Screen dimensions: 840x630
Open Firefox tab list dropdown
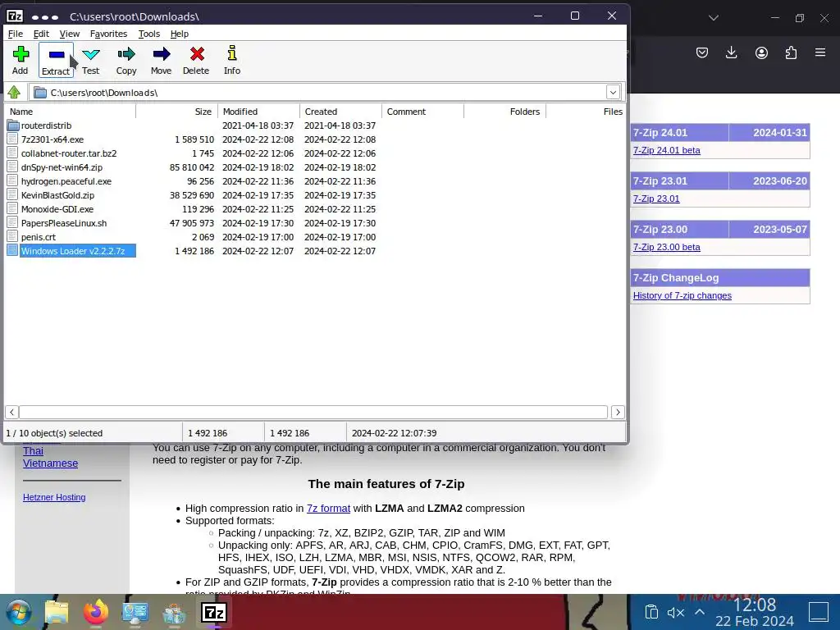713,18
